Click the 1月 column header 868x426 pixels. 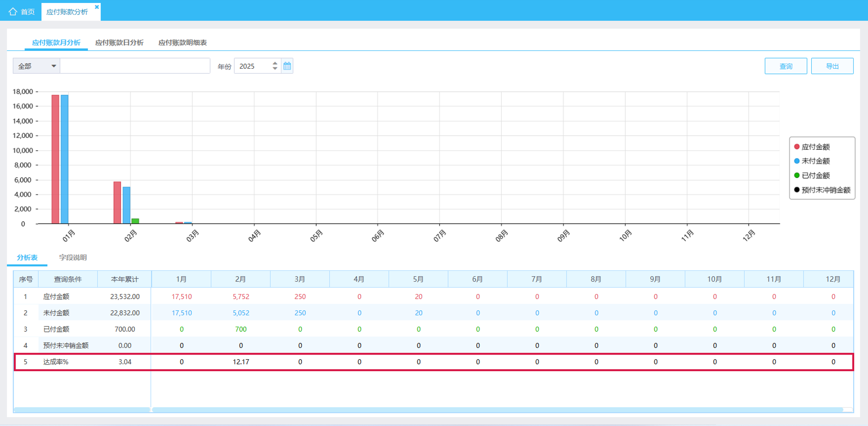(x=181, y=279)
